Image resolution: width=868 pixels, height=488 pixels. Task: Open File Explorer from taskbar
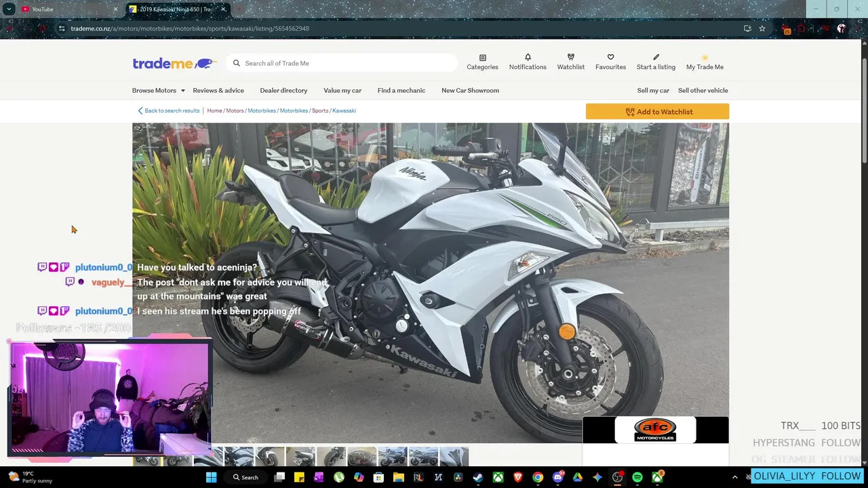(399, 477)
